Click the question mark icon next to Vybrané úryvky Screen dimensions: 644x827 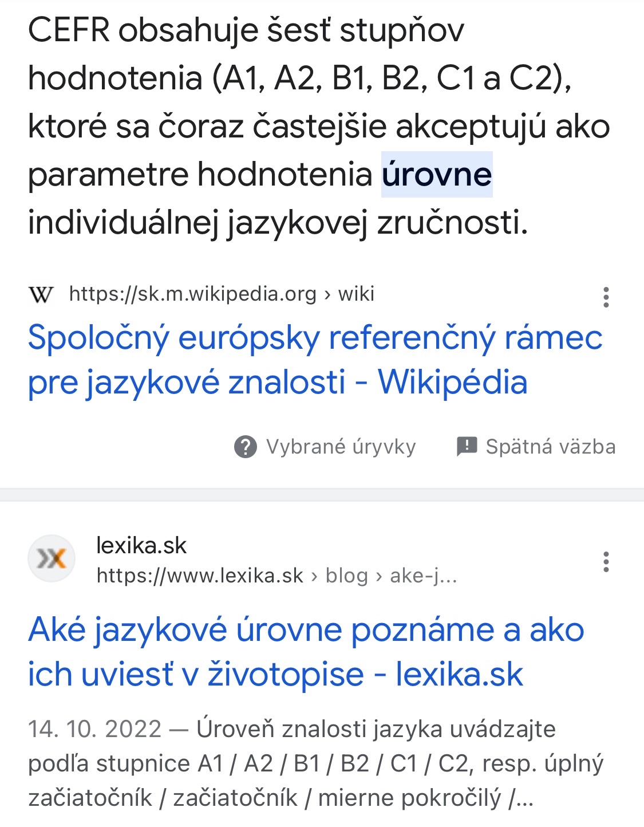click(246, 447)
